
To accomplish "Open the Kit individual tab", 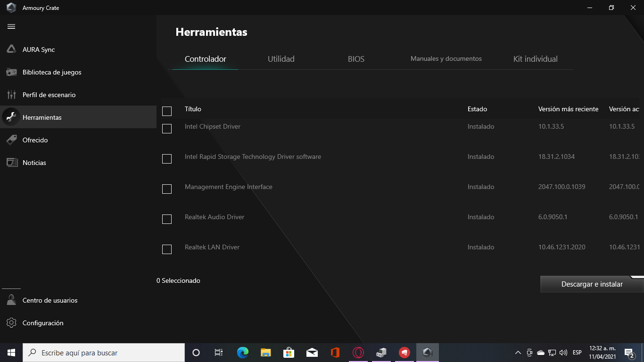I will point(536,59).
